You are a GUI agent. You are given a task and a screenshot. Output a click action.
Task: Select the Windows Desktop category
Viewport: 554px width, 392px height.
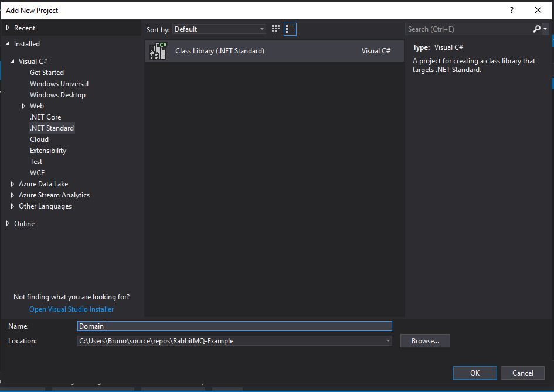point(57,95)
